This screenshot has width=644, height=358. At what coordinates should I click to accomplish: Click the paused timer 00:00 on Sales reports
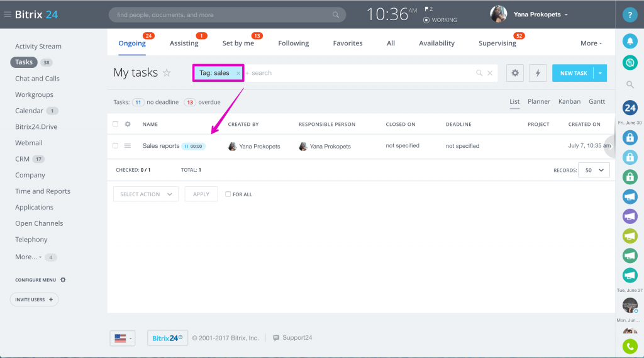coord(194,146)
